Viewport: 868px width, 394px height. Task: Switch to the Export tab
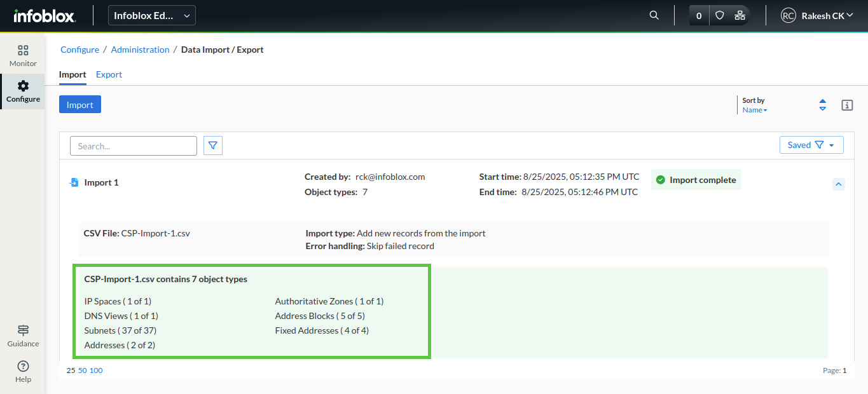tap(109, 74)
